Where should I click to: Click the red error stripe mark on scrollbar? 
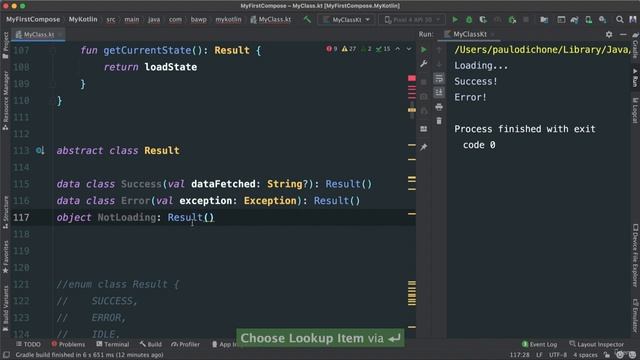pos(412,78)
